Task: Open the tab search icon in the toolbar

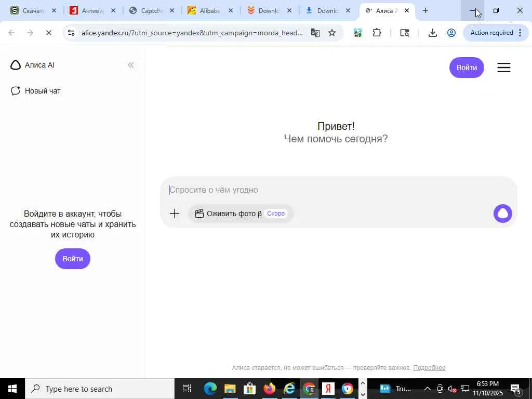Action: tap(404, 33)
